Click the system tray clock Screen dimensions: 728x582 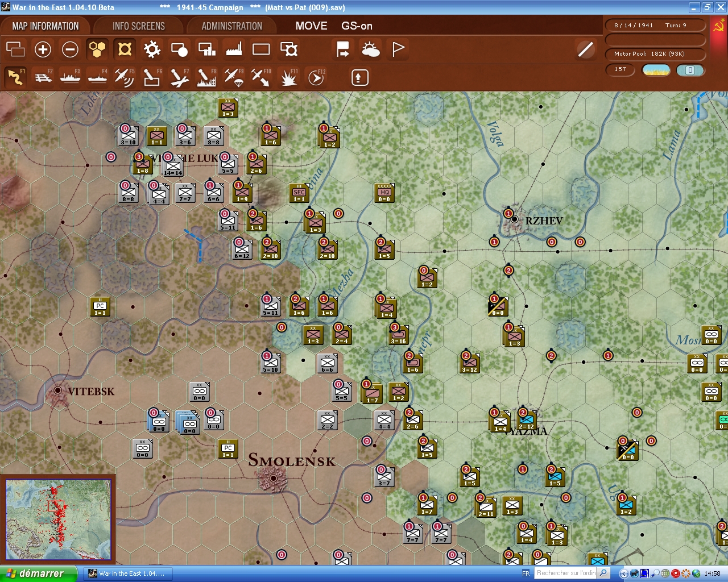tap(712, 573)
